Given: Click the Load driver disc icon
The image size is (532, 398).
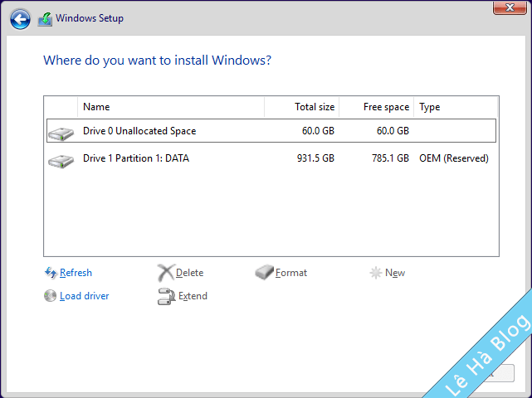Looking at the screenshot, I should coord(51,296).
